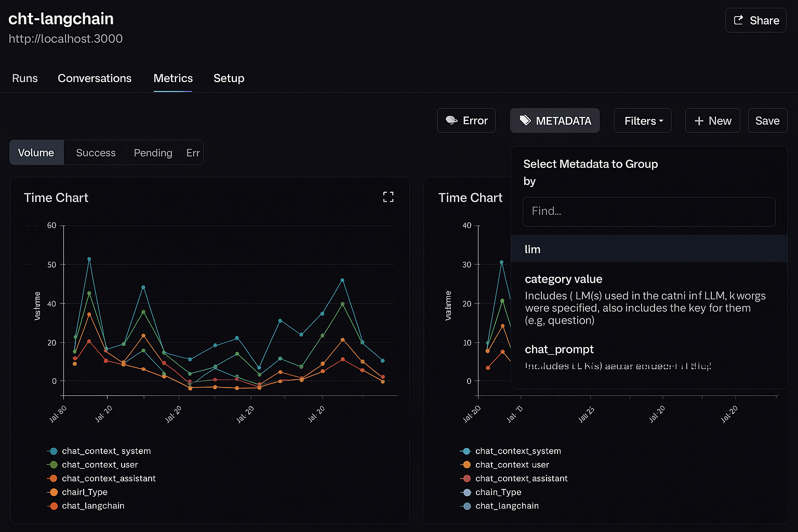Choose chat_prompt from metadata list

coord(559,349)
